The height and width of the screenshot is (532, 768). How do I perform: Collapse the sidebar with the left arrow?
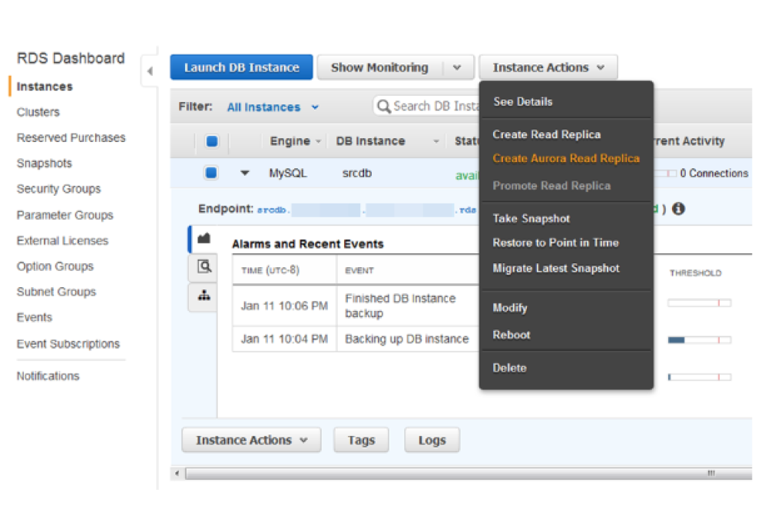(150, 71)
